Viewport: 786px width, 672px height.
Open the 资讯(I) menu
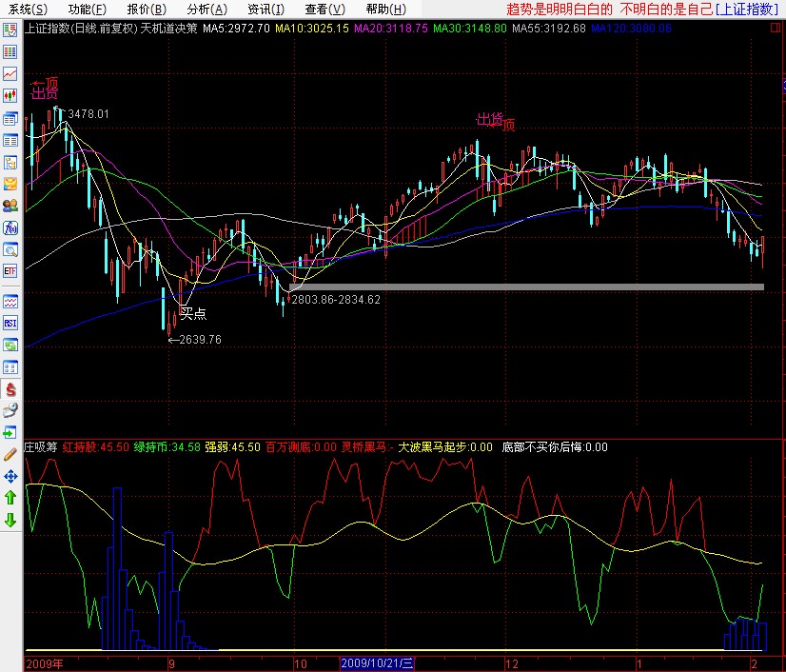[265, 9]
